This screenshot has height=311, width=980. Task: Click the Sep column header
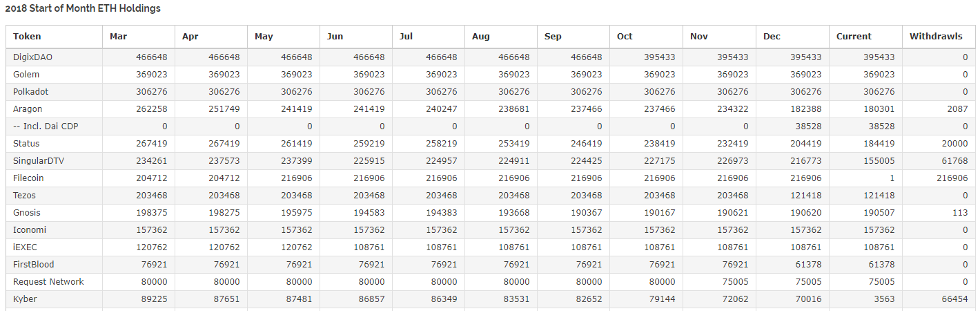pos(553,37)
